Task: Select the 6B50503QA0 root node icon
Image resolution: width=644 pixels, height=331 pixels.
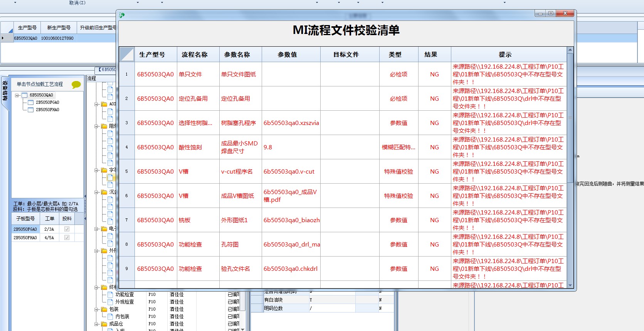Action: click(25, 95)
